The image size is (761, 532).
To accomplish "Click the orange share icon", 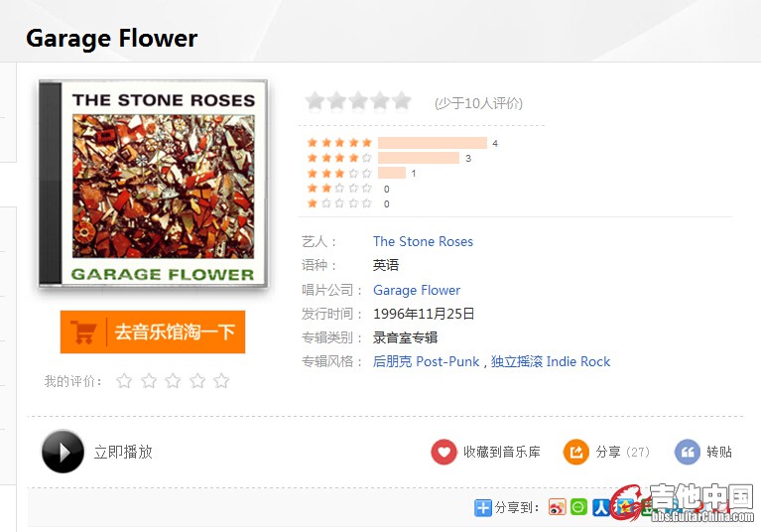I will coord(576,452).
